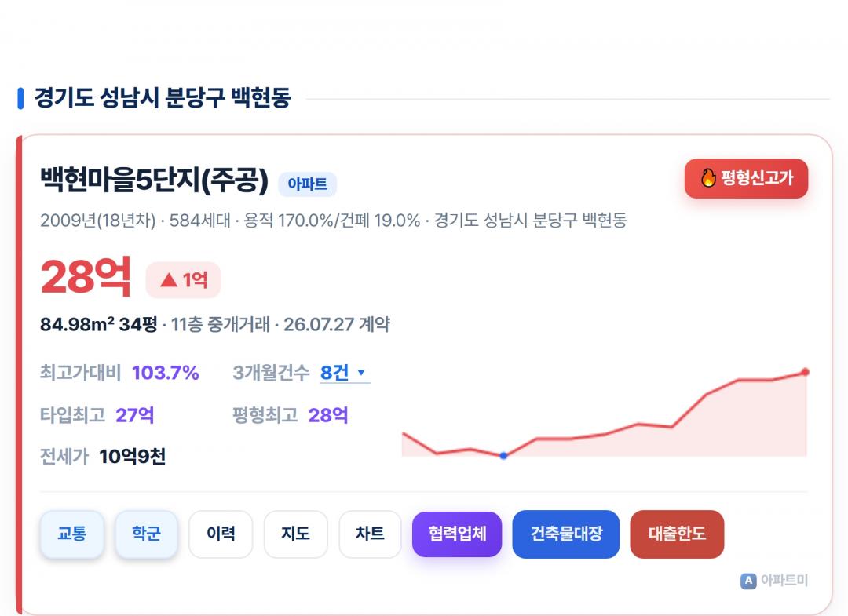Toggle the 교통 filter chip
Image resolution: width=848 pixels, height=616 pixels.
[72, 534]
